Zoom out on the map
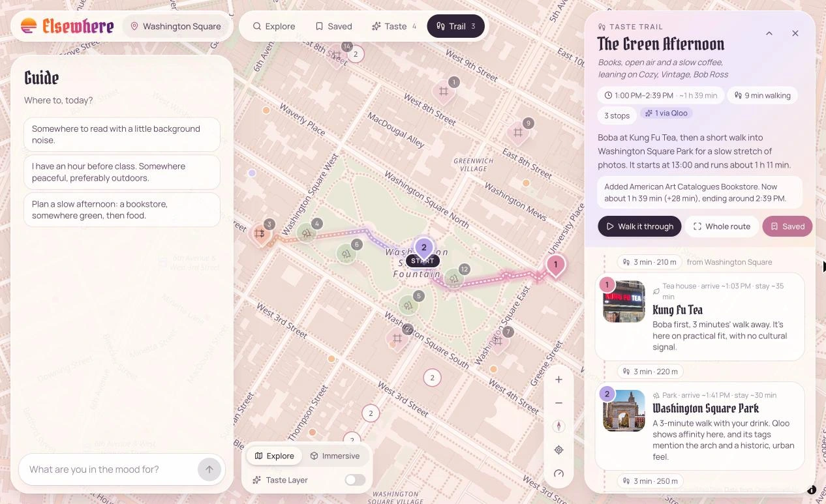 click(x=558, y=403)
